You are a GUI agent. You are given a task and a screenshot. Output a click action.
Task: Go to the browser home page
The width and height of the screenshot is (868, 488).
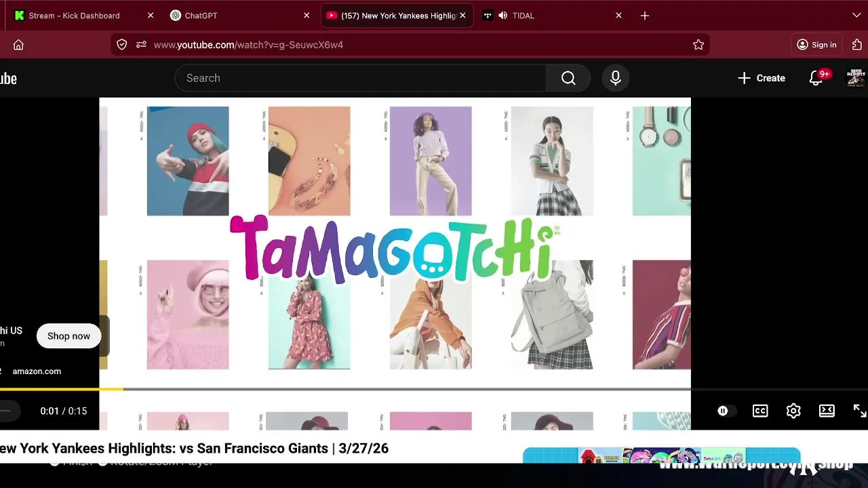[x=18, y=45]
